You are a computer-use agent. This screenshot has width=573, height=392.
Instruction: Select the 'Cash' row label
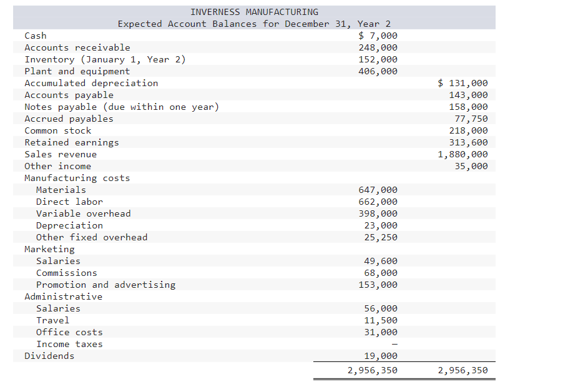(x=36, y=36)
